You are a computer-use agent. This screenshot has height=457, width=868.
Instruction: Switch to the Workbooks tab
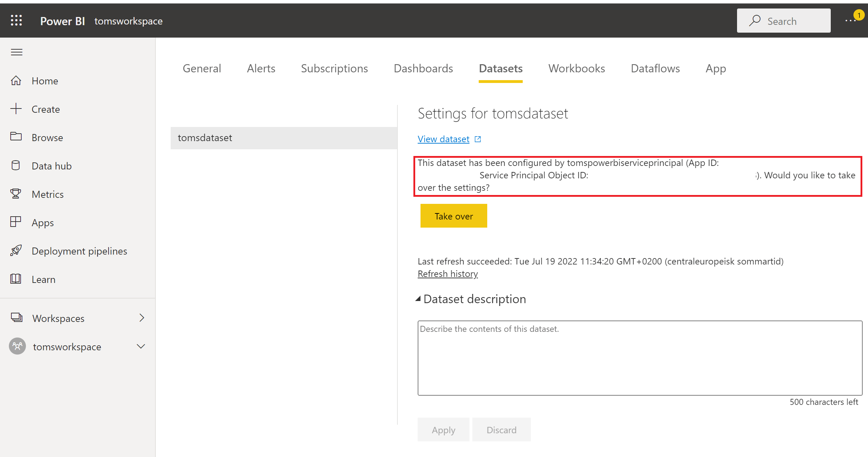576,68
